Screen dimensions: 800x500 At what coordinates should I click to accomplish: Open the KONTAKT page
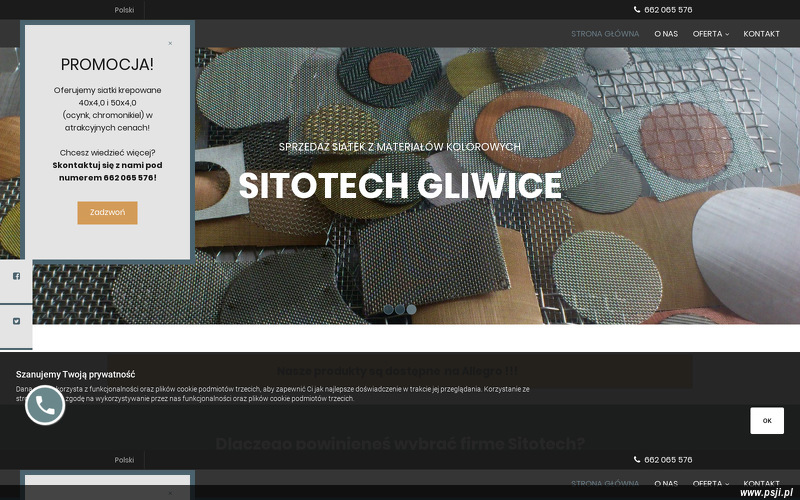pyautogui.click(x=761, y=34)
